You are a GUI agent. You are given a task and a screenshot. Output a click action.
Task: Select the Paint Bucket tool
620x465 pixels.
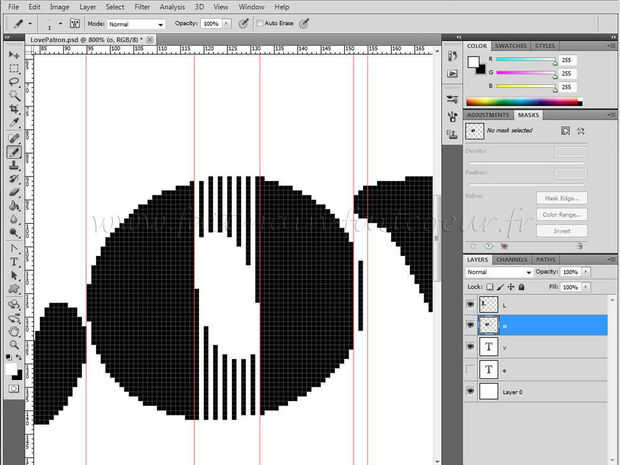point(14,206)
